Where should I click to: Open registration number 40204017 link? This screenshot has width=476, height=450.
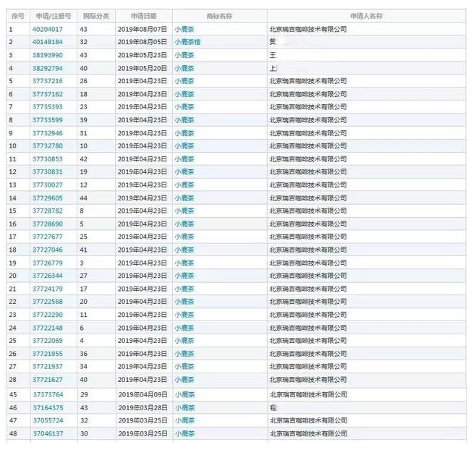[47, 30]
